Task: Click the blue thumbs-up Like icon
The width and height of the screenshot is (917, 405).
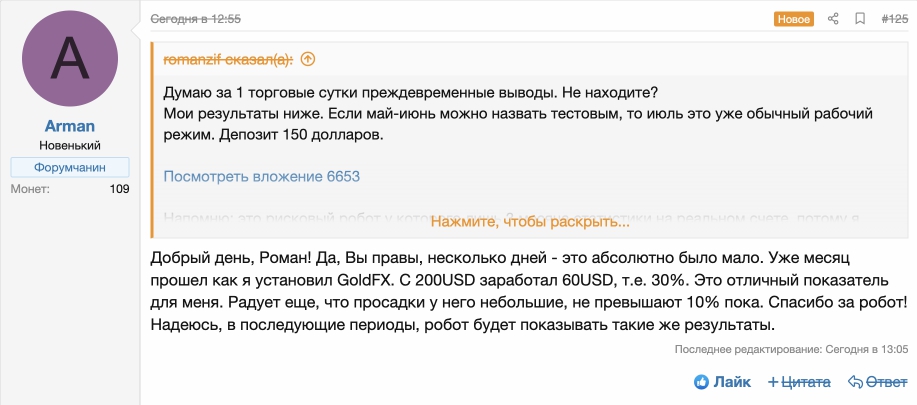Action: [701, 382]
